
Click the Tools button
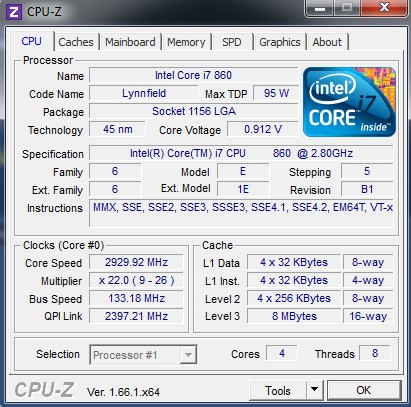pyautogui.click(x=278, y=390)
